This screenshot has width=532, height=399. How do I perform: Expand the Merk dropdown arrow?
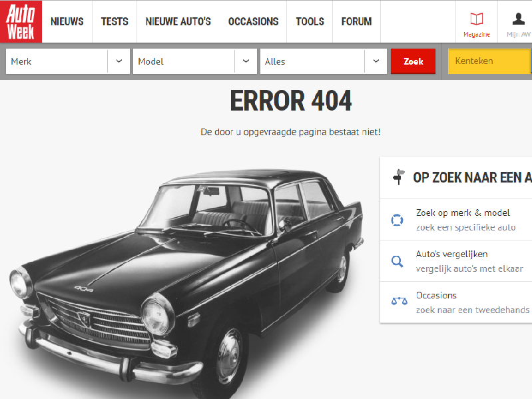tap(119, 61)
